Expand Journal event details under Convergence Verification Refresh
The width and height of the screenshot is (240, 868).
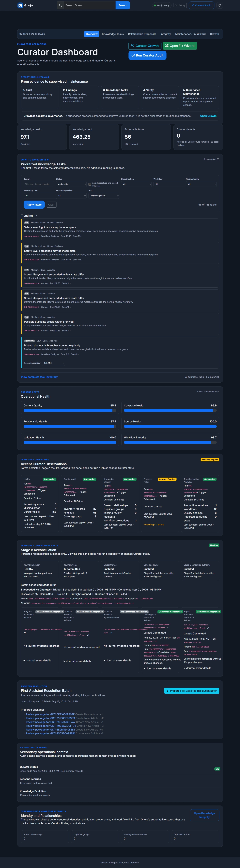(157, 669)
